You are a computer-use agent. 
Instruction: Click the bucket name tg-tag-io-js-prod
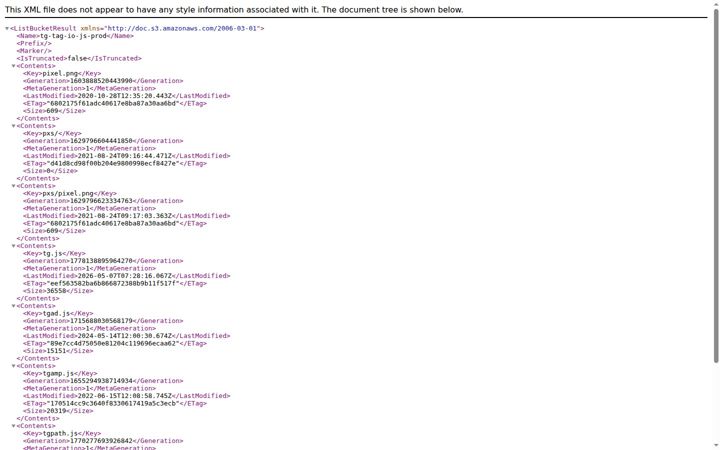coord(73,36)
